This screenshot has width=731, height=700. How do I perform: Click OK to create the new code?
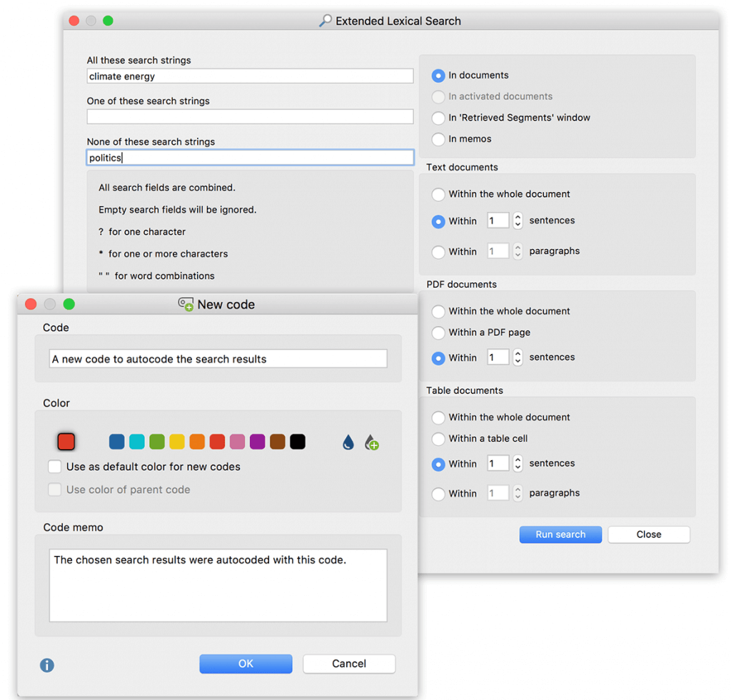tap(246, 664)
